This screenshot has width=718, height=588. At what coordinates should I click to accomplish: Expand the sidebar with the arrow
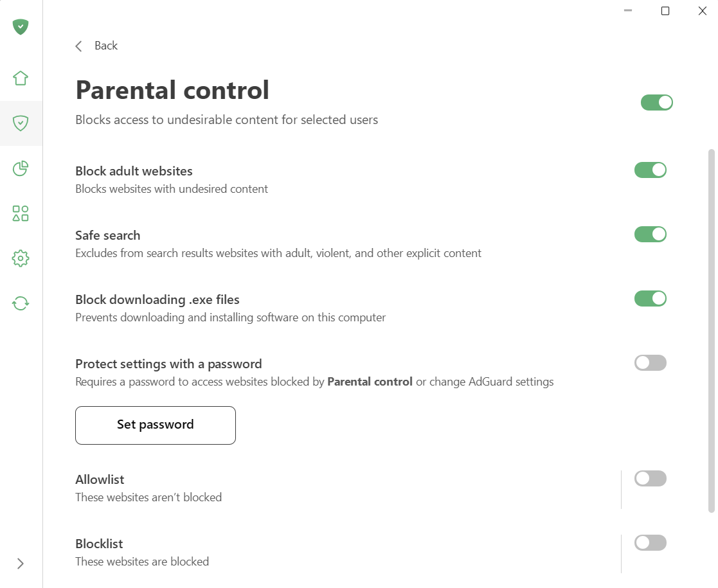(x=20, y=564)
